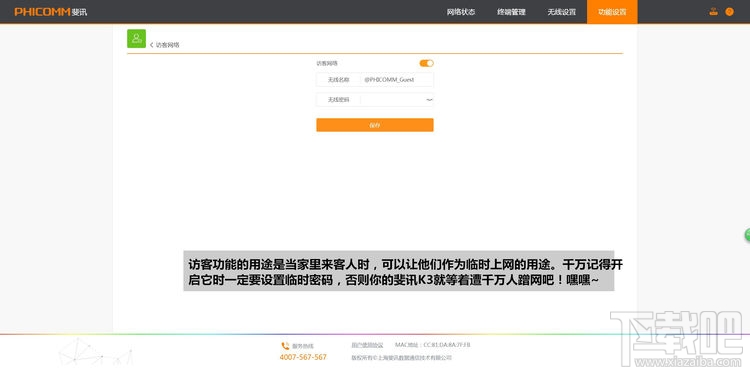Click the 无线名称 field with @PHICOMM_Guest
The height and width of the screenshot is (372, 750).
375,80
